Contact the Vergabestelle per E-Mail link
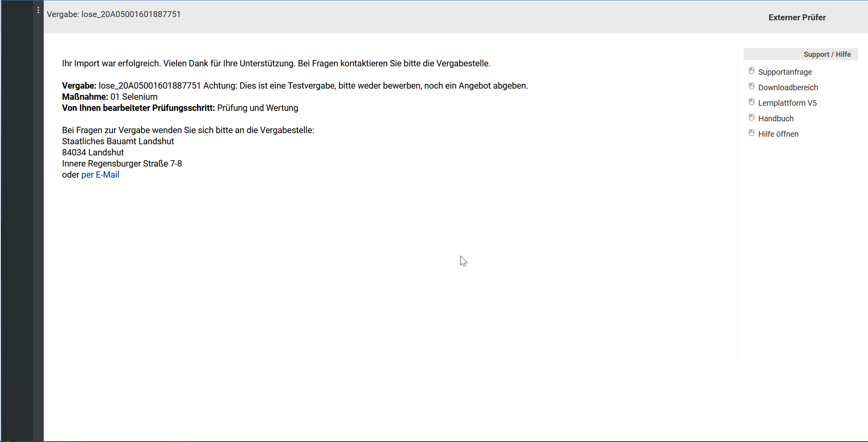This screenshot has width=868, height=442. 100,175
